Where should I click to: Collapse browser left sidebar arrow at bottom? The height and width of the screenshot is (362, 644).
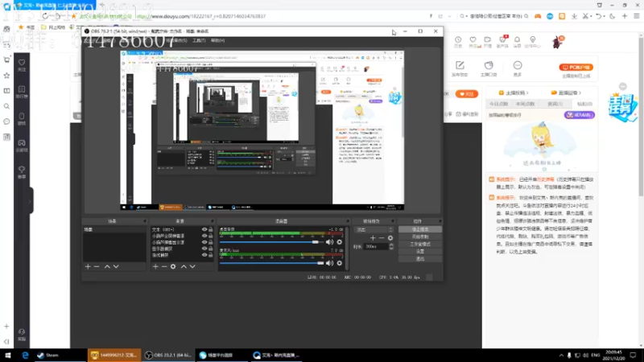point(6,341)
